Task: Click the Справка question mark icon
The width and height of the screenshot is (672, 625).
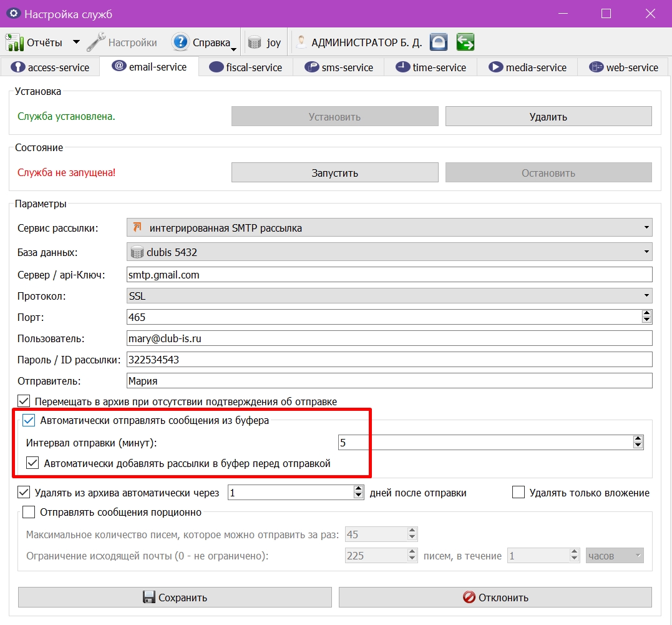Action: [x=180, y=42]
